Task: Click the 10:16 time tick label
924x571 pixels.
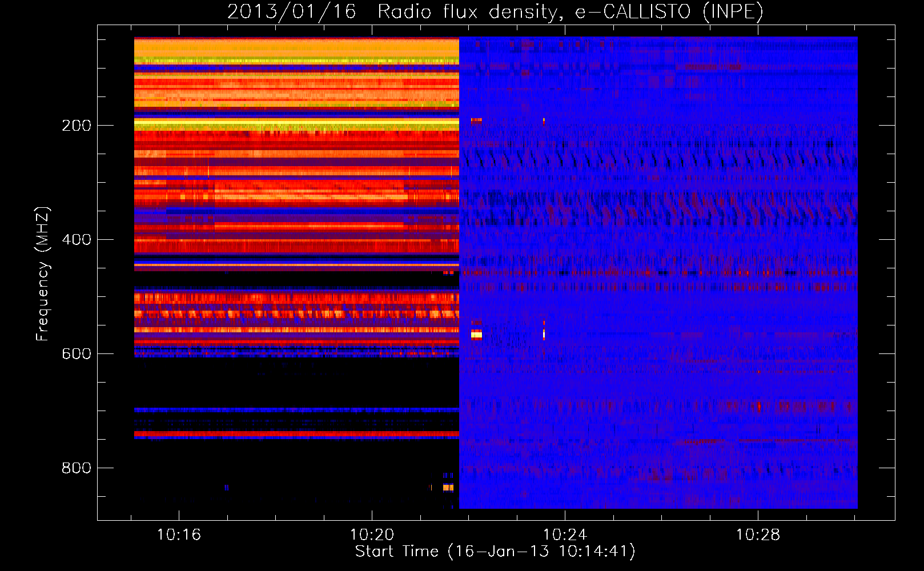Action: [x=179, y=535]
